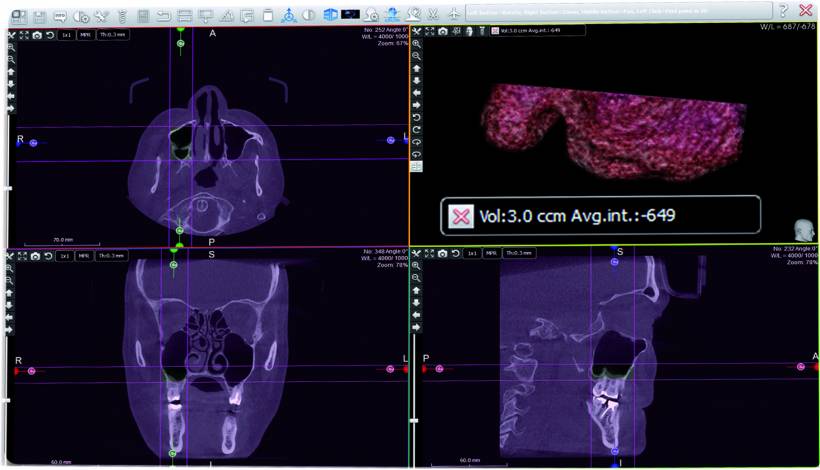The width and height of the screenshot is (820, 470).
Task: Select MPR mode in the coronal view
Action: pos(84,256)
